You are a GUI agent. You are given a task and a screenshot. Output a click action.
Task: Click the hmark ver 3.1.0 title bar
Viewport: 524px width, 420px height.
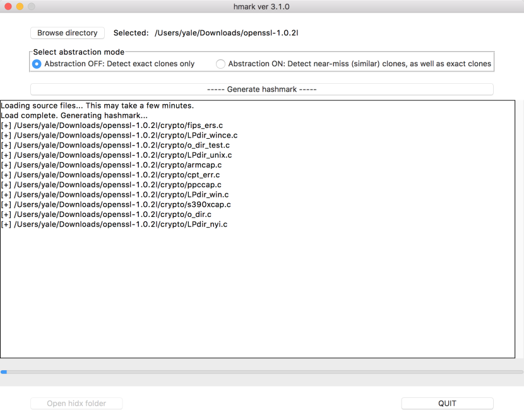click(x=262, y=6)
